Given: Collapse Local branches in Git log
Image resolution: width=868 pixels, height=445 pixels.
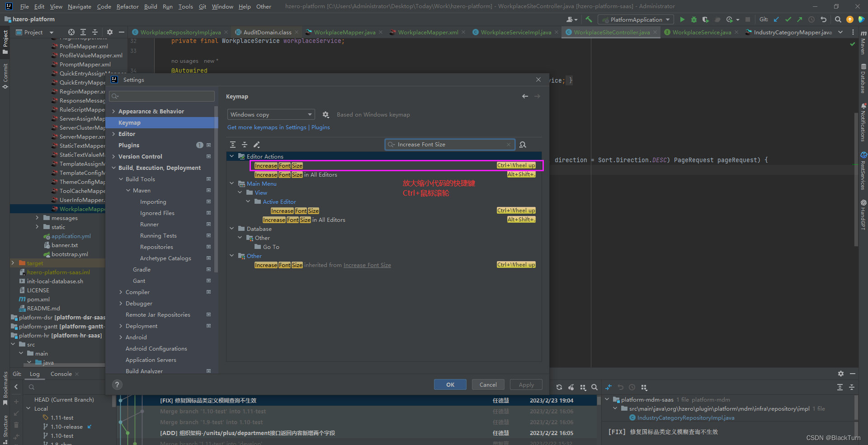Looking at the screenshot, I should coord(28,408).
